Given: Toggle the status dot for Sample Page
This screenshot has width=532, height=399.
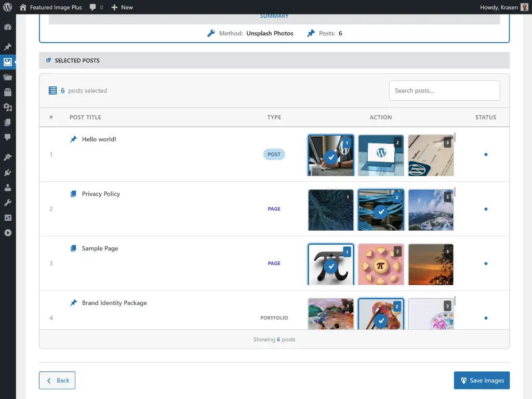Looking at the screenshot, I should coord(486,264).
